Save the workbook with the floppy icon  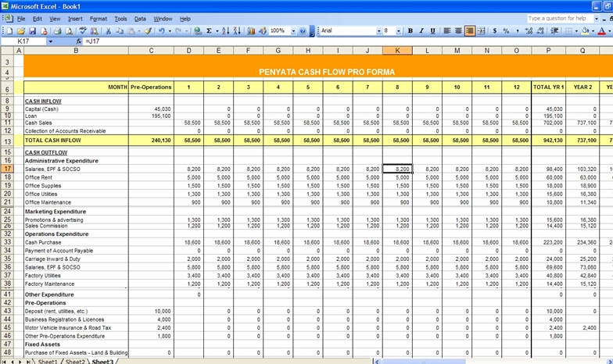click(x=33, y=31)
